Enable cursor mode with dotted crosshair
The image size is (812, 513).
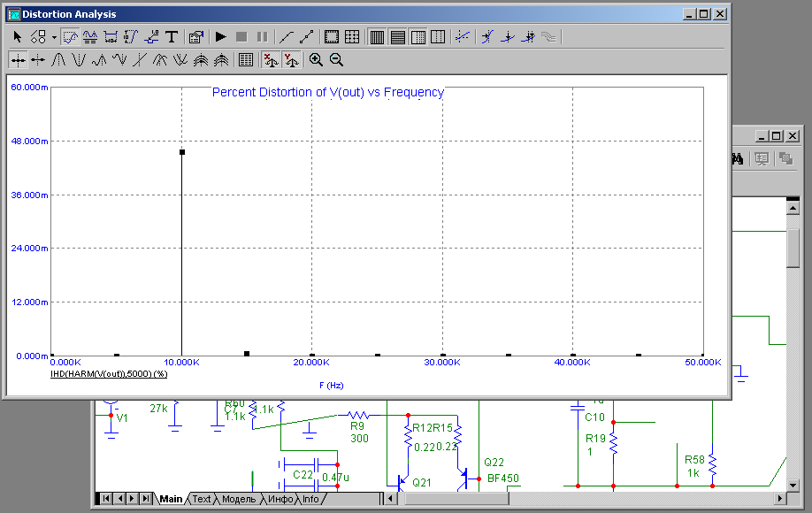[x=18, y=60]
